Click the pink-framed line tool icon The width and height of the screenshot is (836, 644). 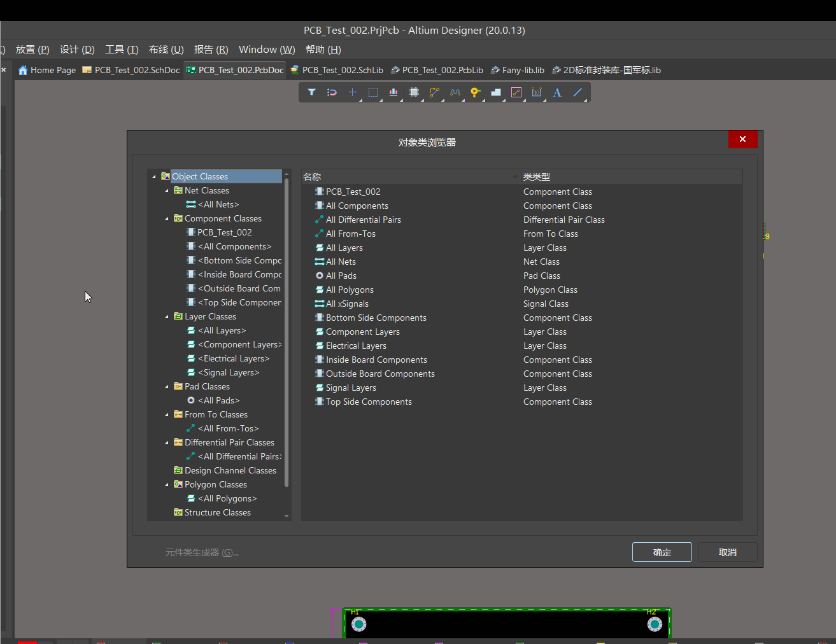(x=516, y=92)
